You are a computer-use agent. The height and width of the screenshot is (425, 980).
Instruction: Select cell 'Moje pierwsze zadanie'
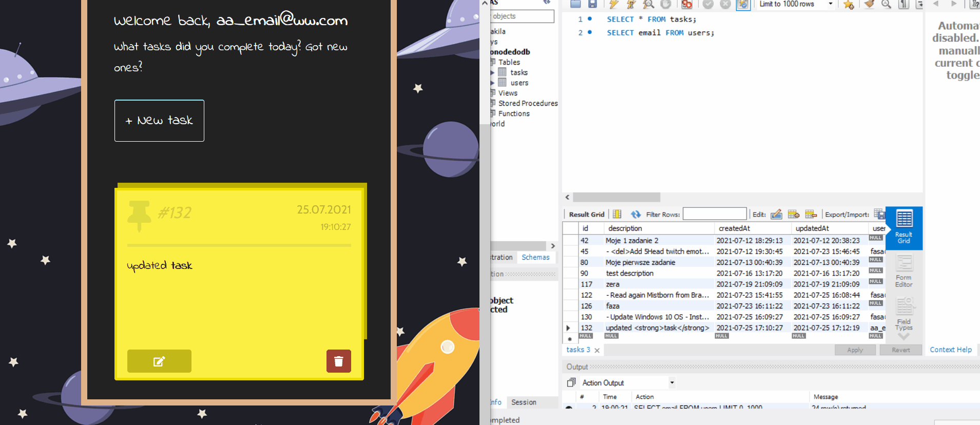click(659, 262)
